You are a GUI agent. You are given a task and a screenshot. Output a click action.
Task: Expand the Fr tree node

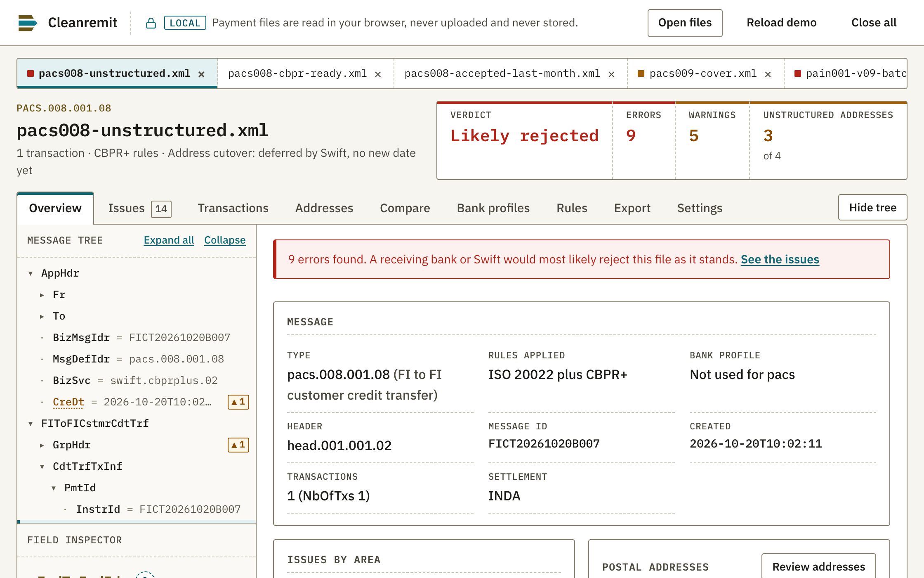coord(42,295)
